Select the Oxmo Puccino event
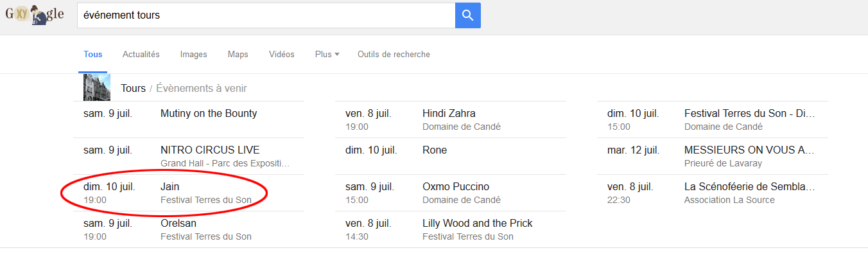This screenshot has width=868, height=257. (x=456, y=187)
